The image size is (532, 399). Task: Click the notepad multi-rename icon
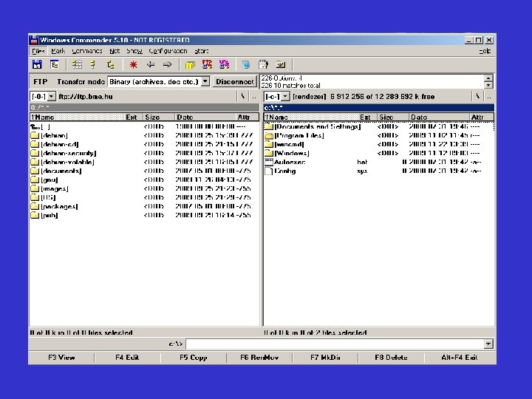[x=263, y=64]
